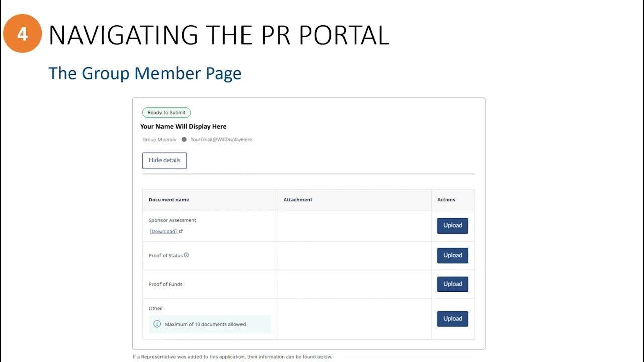This screenshot has height=362, width=644.
Task: Collapse the section with Hide details
Action: click(165, 161)
